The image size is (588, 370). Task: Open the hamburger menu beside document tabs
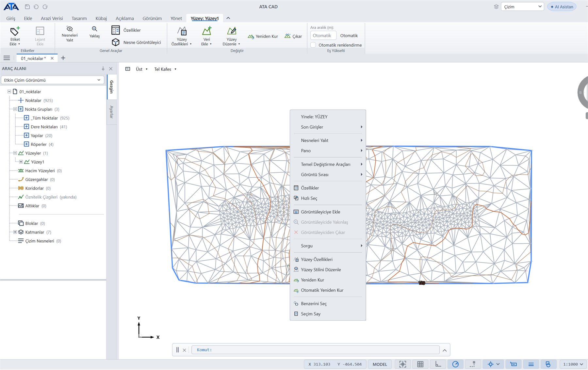click(7, 58)
